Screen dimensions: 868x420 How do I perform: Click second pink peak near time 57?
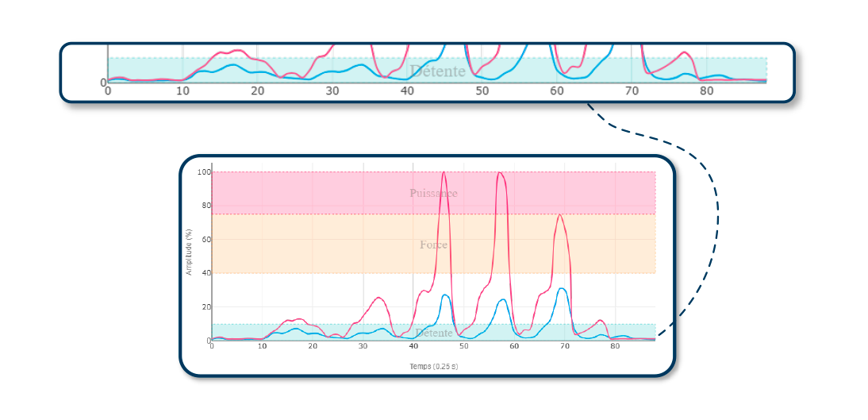(x=500, y=173)
